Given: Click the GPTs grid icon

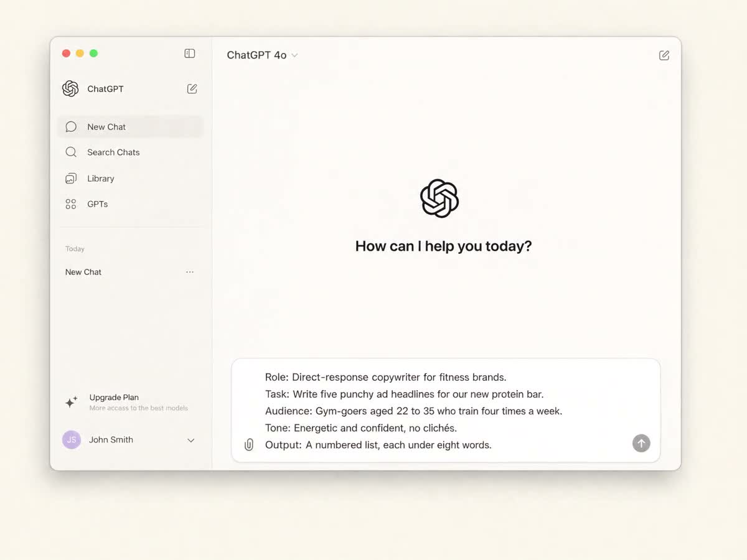Looking at the screenshot, I should 71,204.
